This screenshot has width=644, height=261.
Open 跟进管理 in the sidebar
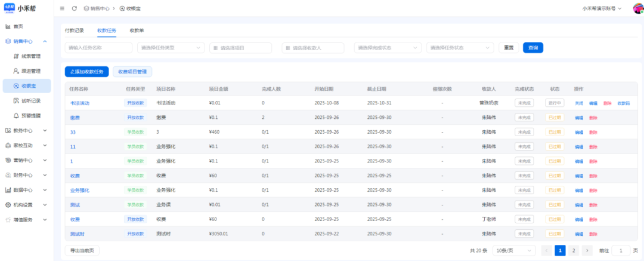[x=30, y=71]
